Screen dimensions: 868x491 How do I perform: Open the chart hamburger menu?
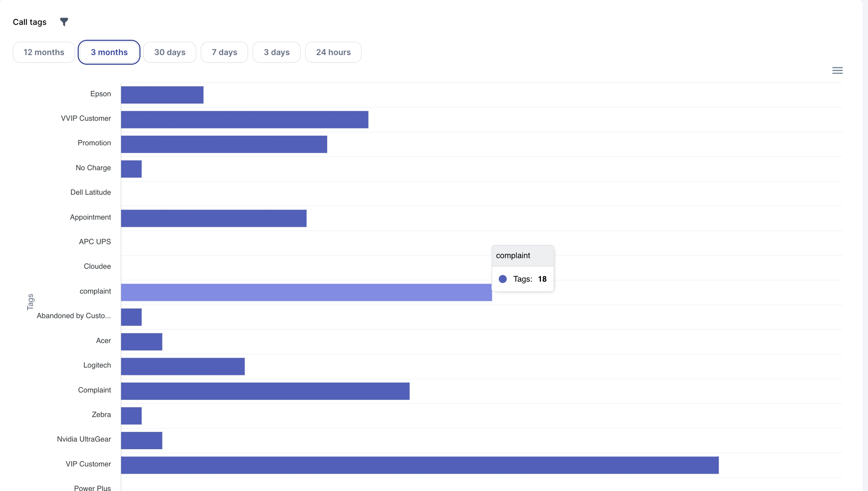[837, 70]
